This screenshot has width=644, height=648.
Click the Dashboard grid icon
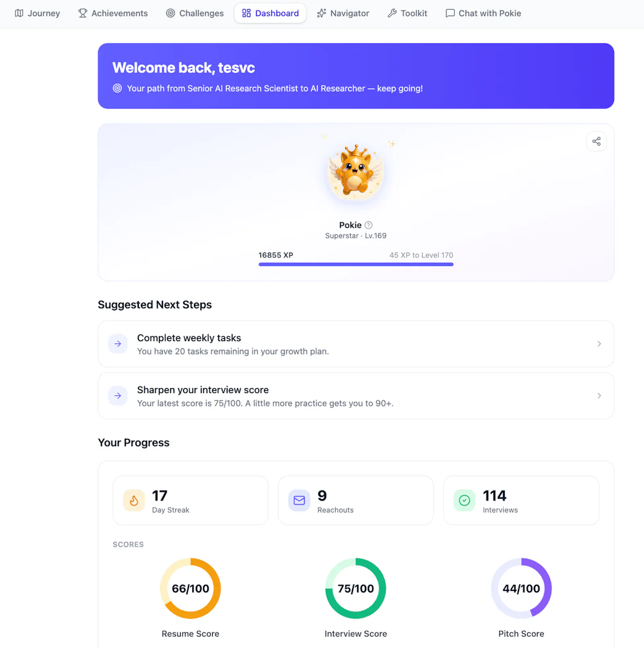click(246, 13)
